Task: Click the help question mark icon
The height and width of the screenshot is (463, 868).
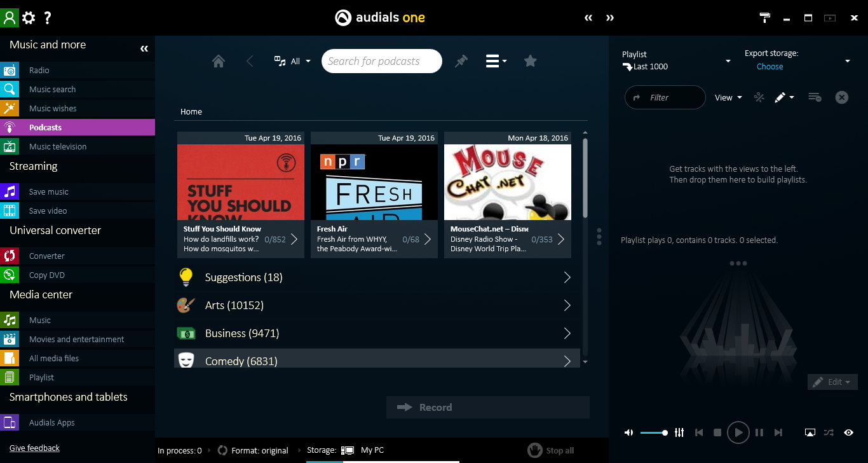Action: click(x=47, y=18)
